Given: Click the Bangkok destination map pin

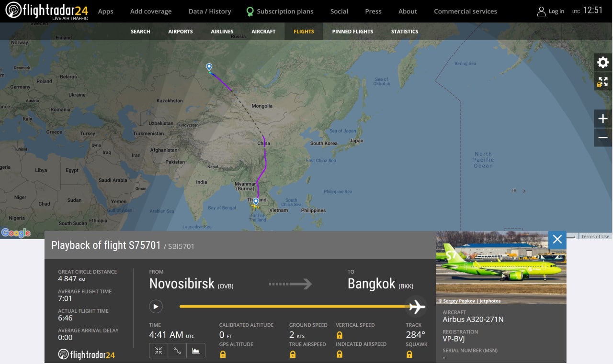Looking at the screenshot, I should tap(256, 202).
